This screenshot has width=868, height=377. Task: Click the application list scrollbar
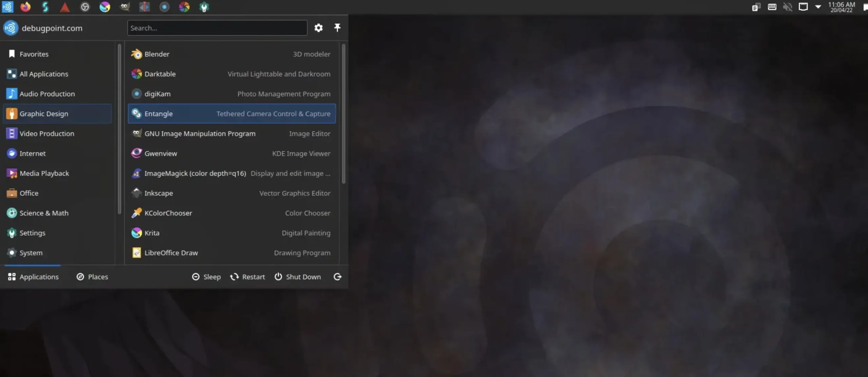tap(343, 114)
